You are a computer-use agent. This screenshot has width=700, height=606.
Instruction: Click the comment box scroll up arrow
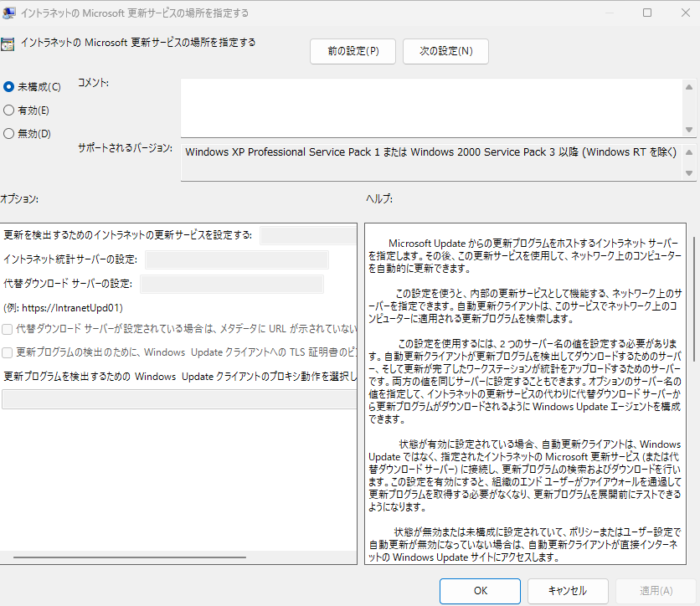(689, 87)
